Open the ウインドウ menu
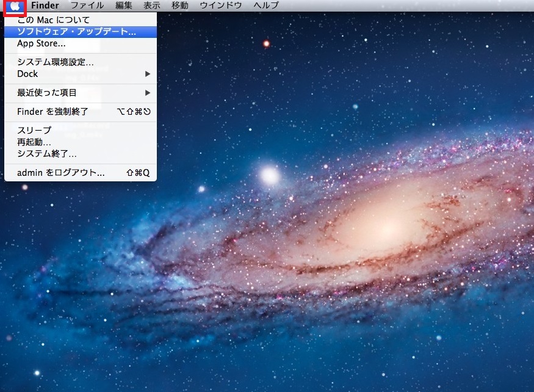 (x=221, y=5)
